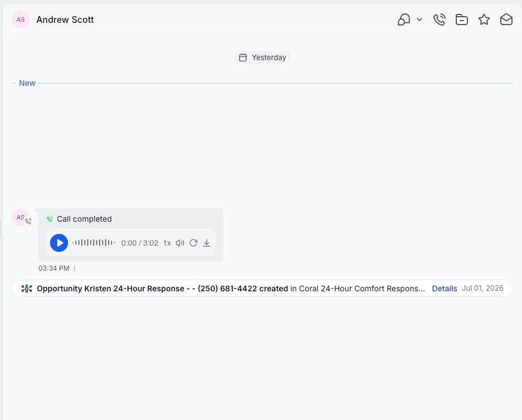Screen dimensions: 522x420
Task: Seek within the audio waveform
Action: (94, 243)
